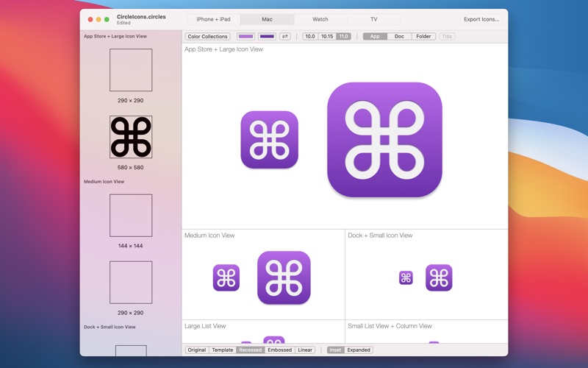588x368 pixels.
Task: Click the larger Large List View preview icon
Action: [273, 340]
